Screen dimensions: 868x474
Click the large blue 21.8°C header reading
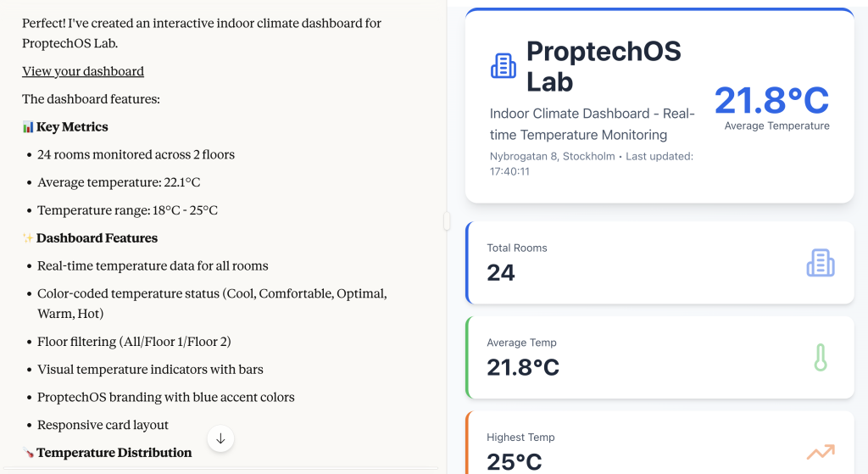click(x=771, y=100)
